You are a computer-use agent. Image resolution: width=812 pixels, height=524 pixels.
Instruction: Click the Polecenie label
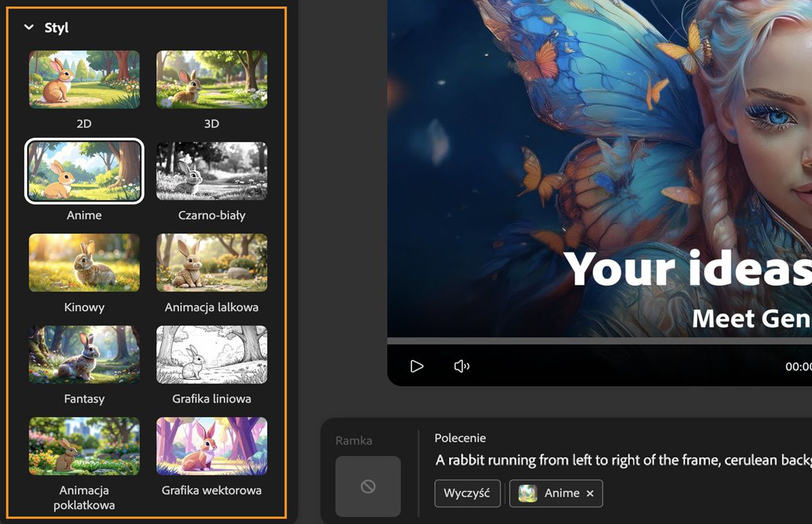(460, 438)
